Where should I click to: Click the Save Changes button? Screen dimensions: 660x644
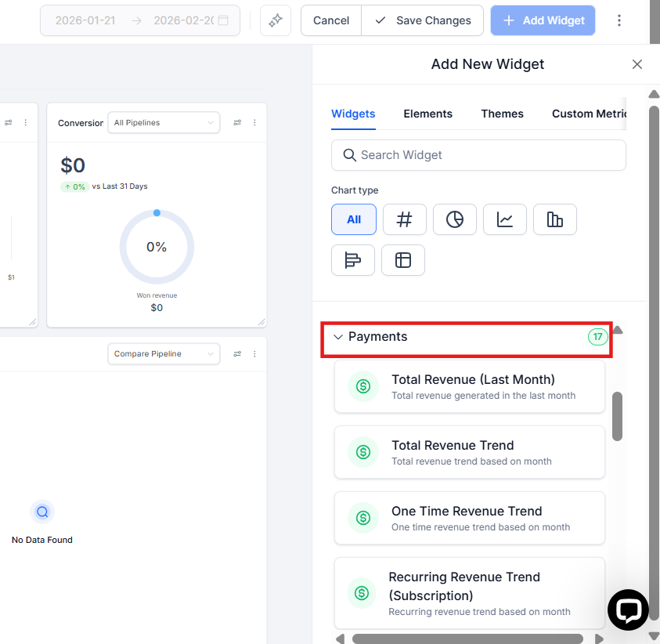click(x=423, y=20)
